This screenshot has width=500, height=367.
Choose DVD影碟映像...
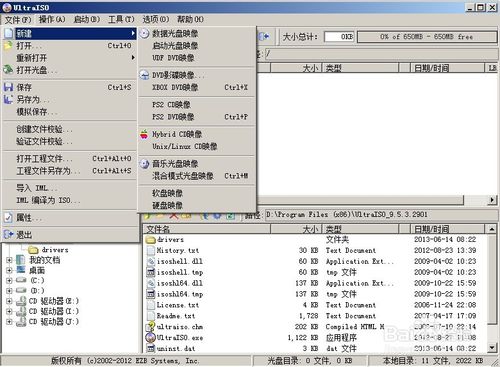tap(197, 75)
